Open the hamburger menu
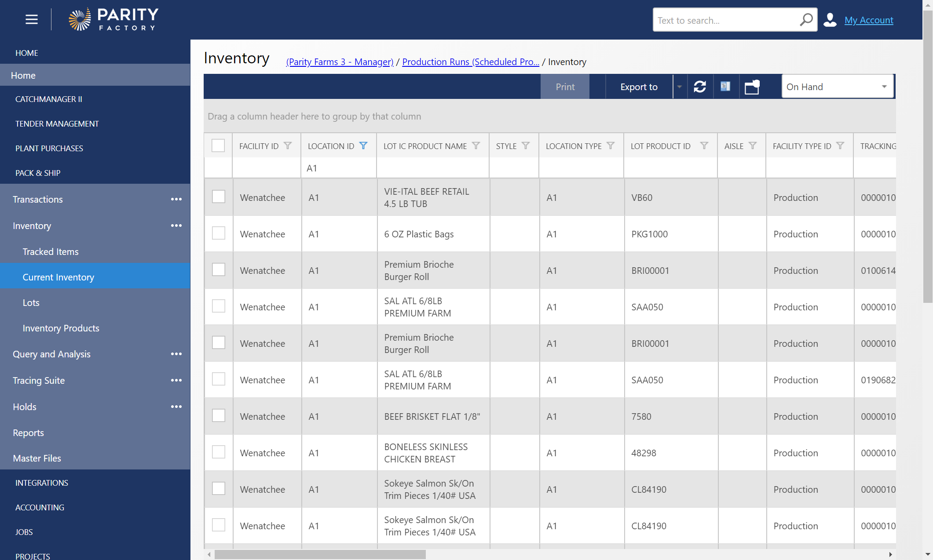Screen dimensions: 933x560 pyautogui.click(x=32, y=19)
